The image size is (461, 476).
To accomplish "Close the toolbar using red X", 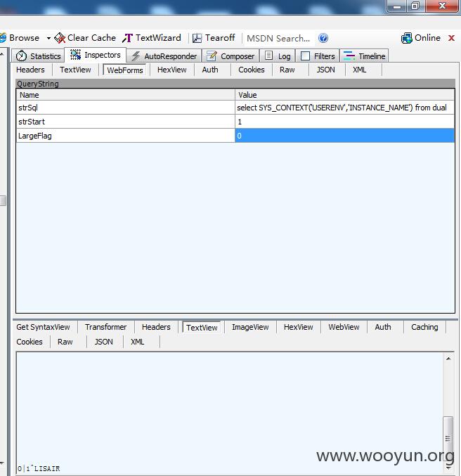I will coord(452,38).
